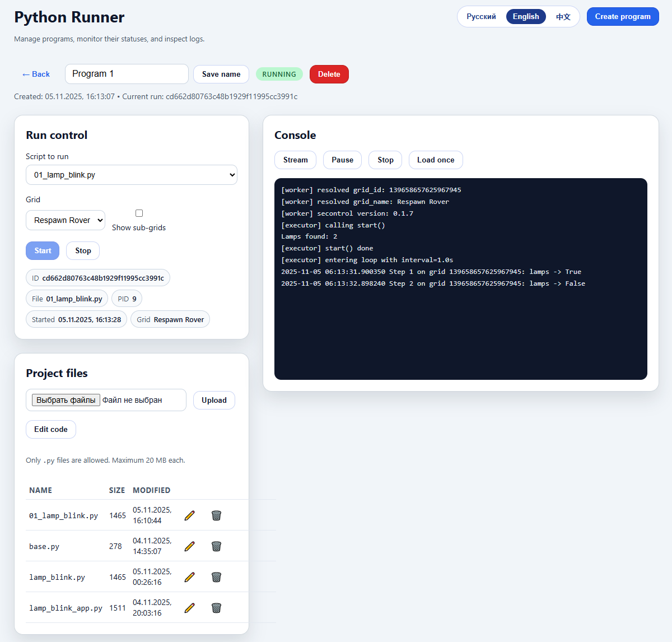Screen dimensions: 672x642
Task: Click MODIFIED column header
Action: 152,490
